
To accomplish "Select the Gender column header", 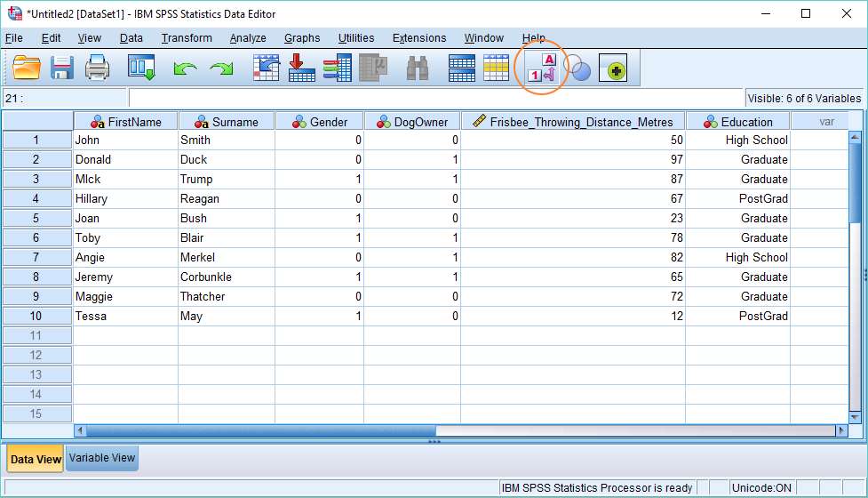I will coord(320,121).
